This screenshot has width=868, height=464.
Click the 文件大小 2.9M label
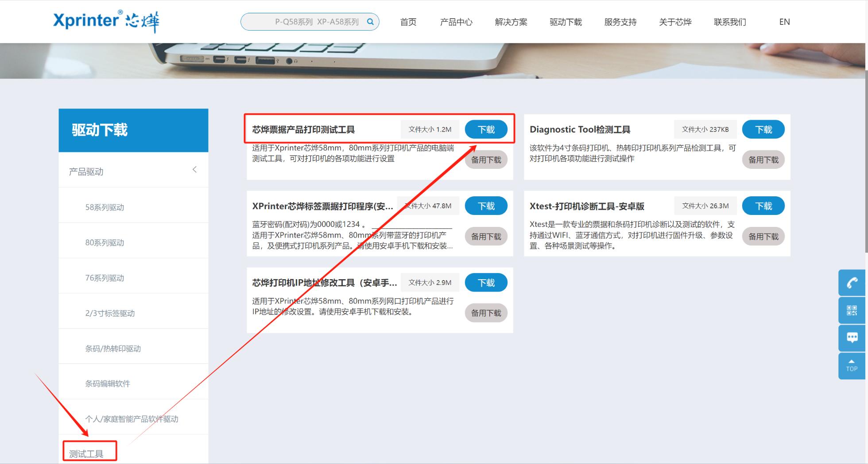click(x=430, y=282)
